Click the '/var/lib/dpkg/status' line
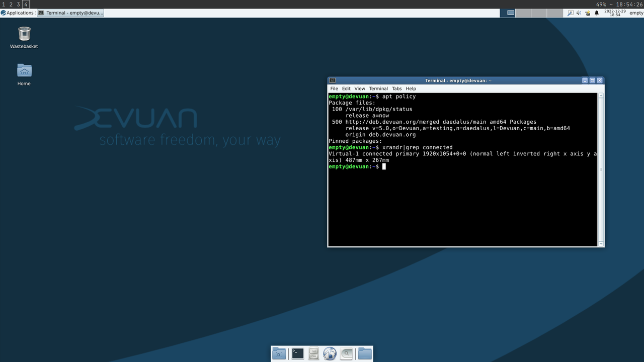 [379, 109]
